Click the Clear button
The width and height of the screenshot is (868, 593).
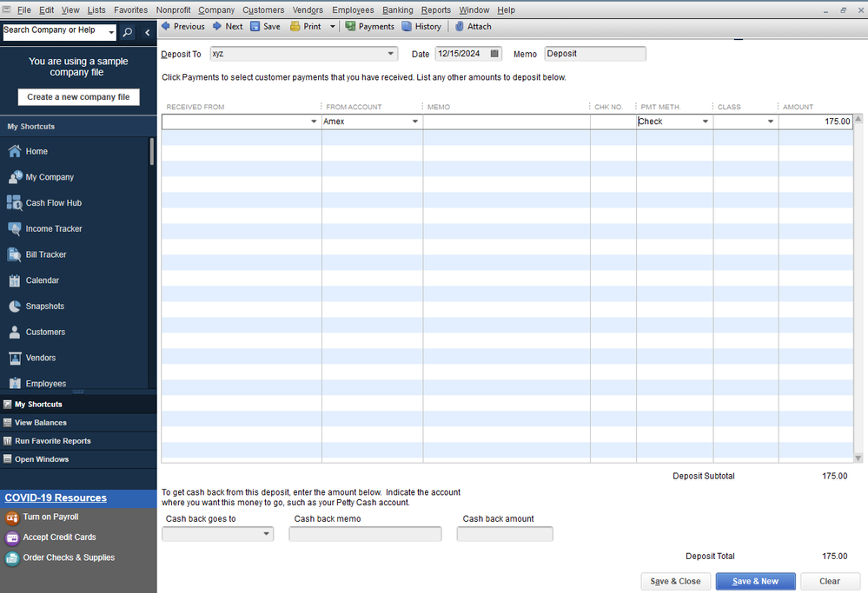[x=829, y=582]
